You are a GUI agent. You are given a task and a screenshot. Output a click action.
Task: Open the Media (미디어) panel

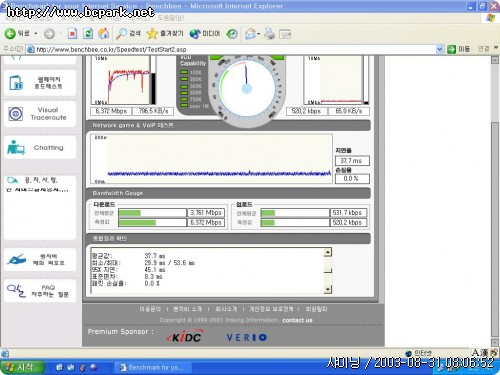[205, 34]
